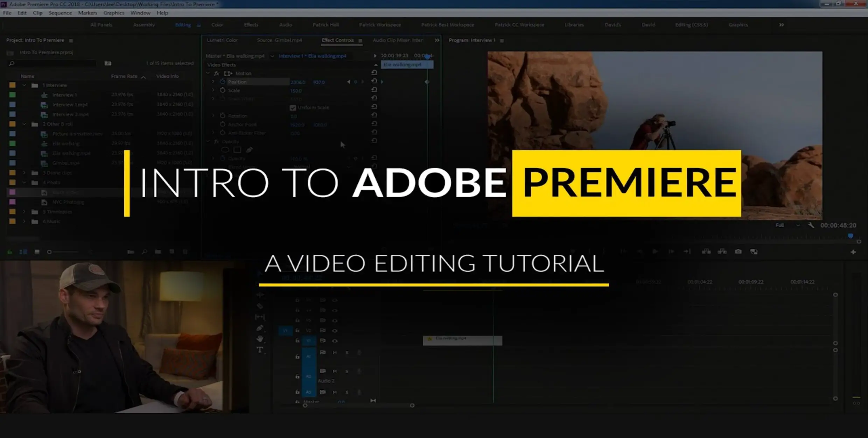Expand the 3 Drone clips bin
This screenshot has width=868, height=438.
(24, 172)
